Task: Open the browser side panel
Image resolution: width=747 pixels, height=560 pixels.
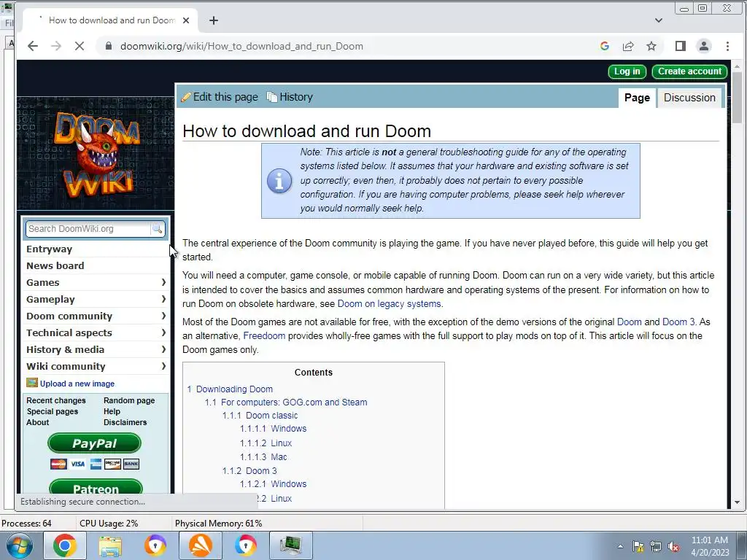Action: tap(681, 46)
